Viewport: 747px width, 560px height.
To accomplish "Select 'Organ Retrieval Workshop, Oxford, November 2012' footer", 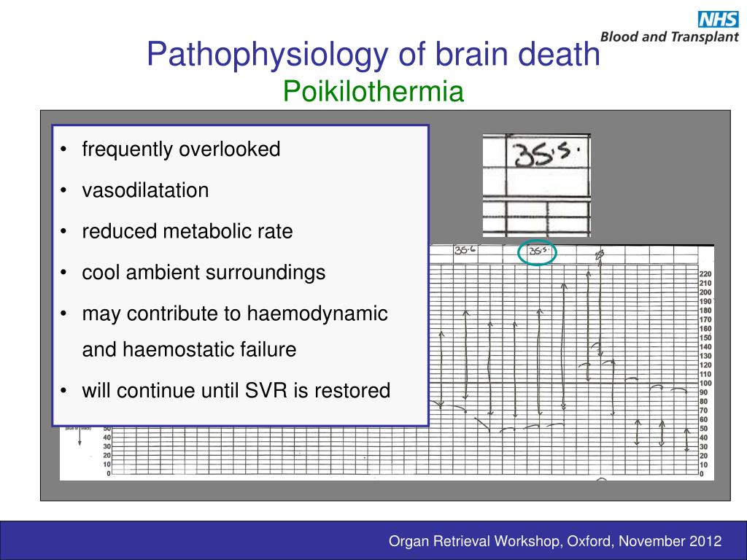I will click(555, 541).
